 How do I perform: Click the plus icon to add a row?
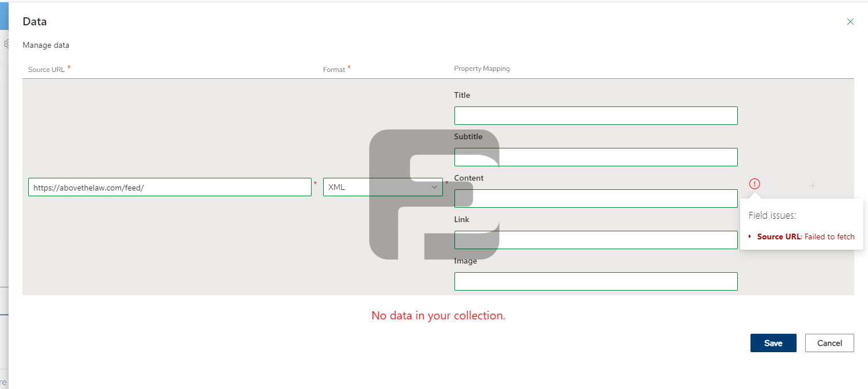813,185
